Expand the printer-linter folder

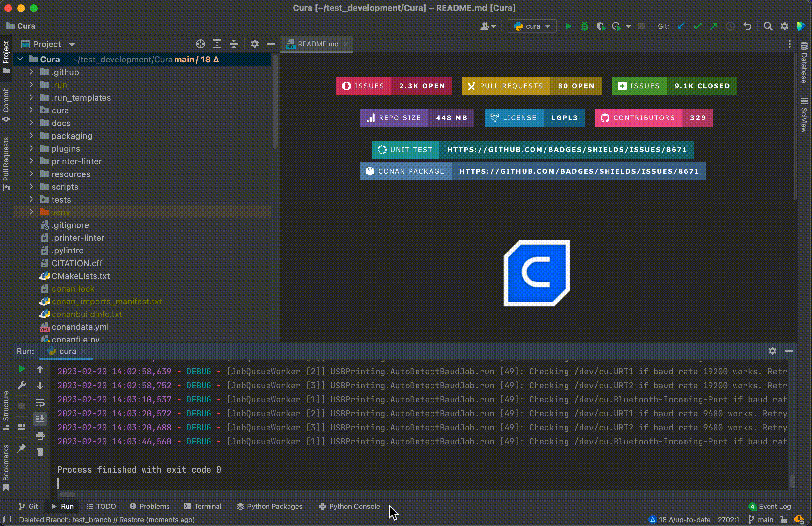coord(31,161)
